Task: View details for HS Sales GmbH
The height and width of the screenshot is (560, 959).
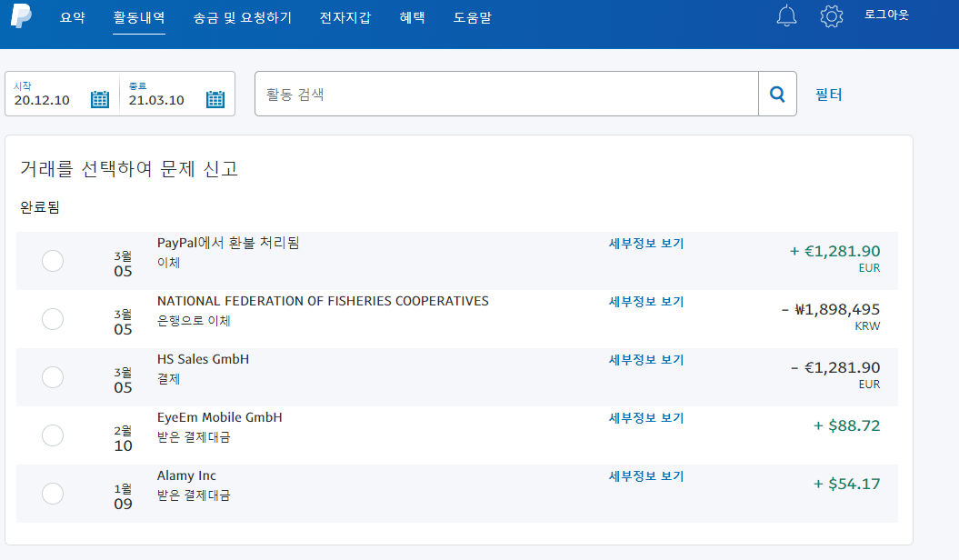Action: [x=646, y=359]
